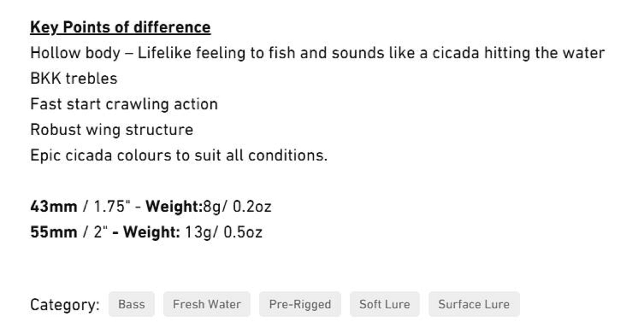Image resolution: width=644 pixels, height=334 pixels.
Task: Click the Fast start crawling action line
Action: [124, 104]
